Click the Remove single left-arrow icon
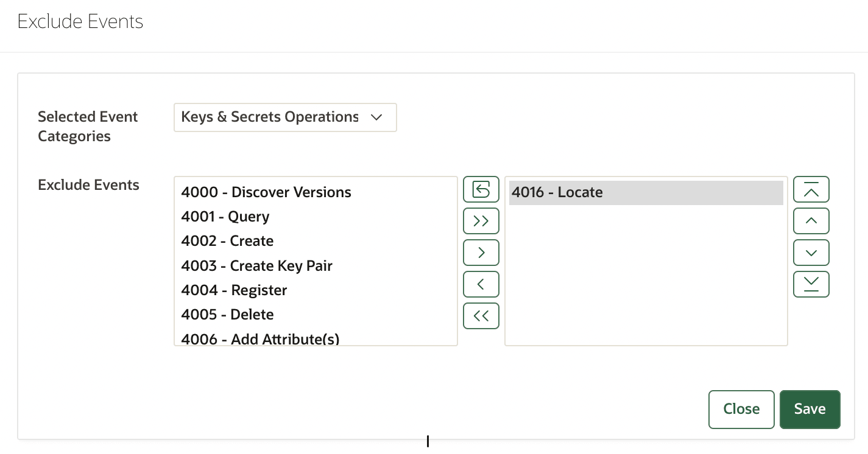The image size is (868, 454). pos(481,284)
